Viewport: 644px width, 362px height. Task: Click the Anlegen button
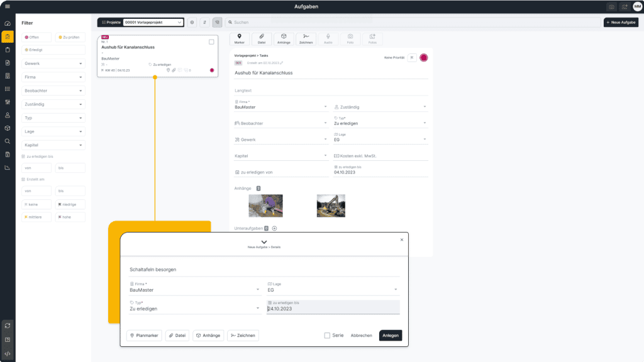(x=390, y=336)
